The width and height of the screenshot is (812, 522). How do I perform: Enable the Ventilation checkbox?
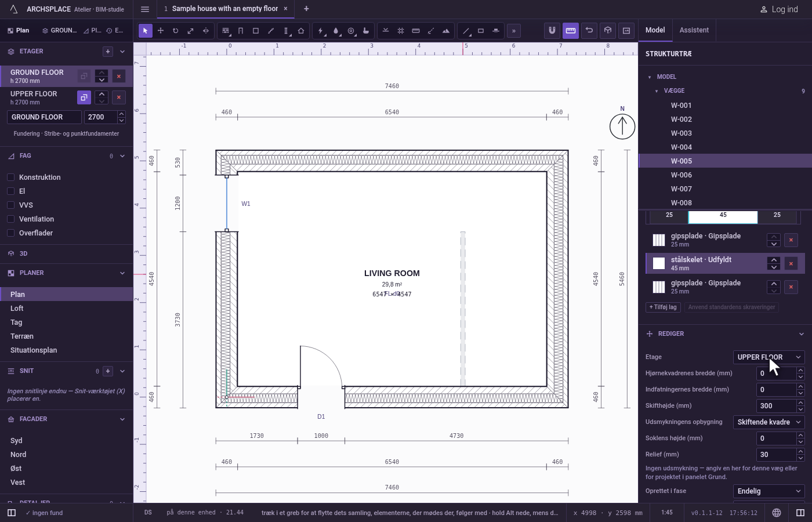[10, 219]
